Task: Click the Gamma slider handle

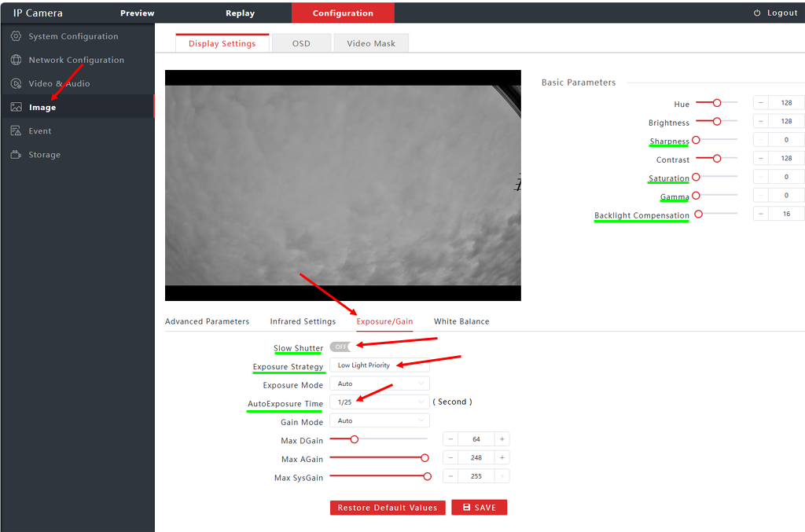Action: click(x=697, y=195)
